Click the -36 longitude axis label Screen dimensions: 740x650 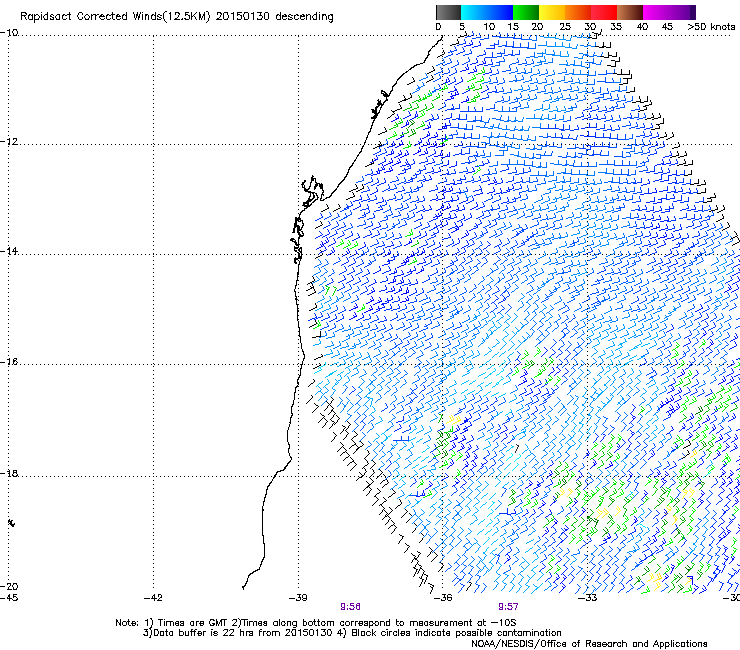[x=443, y=598]
